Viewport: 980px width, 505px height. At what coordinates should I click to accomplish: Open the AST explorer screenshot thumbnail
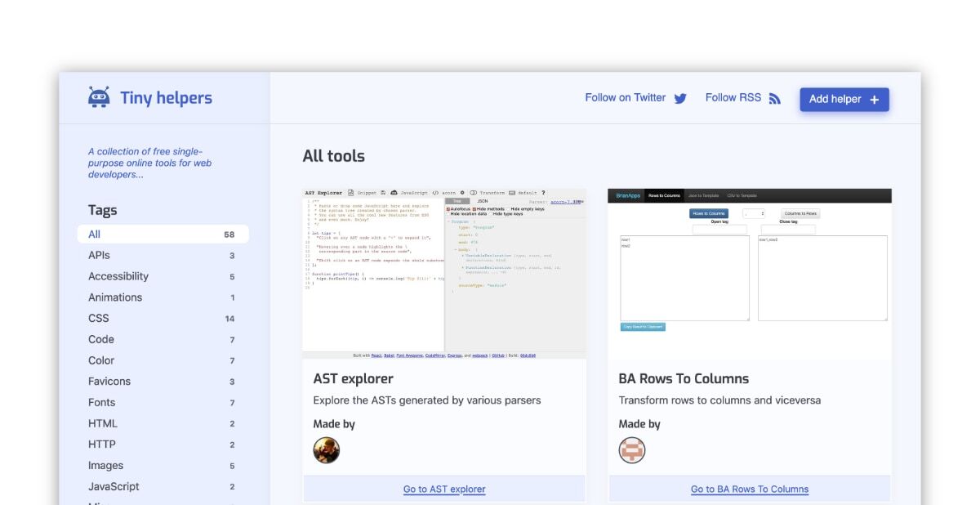(x=444, y=274)
